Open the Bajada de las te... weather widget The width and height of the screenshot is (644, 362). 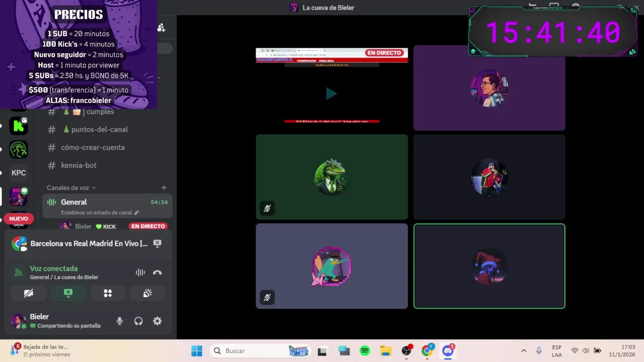pyautogui.click(x=40, y=350)
